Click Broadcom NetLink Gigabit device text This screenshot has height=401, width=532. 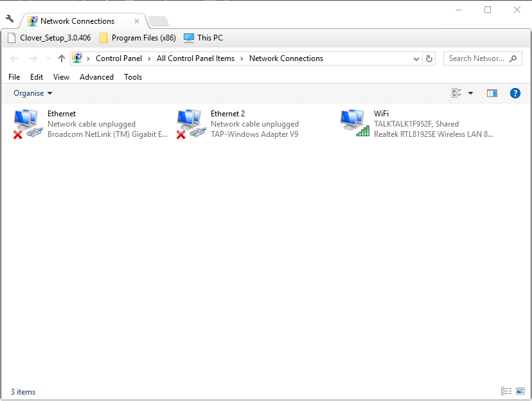click(x=107, y=134)
